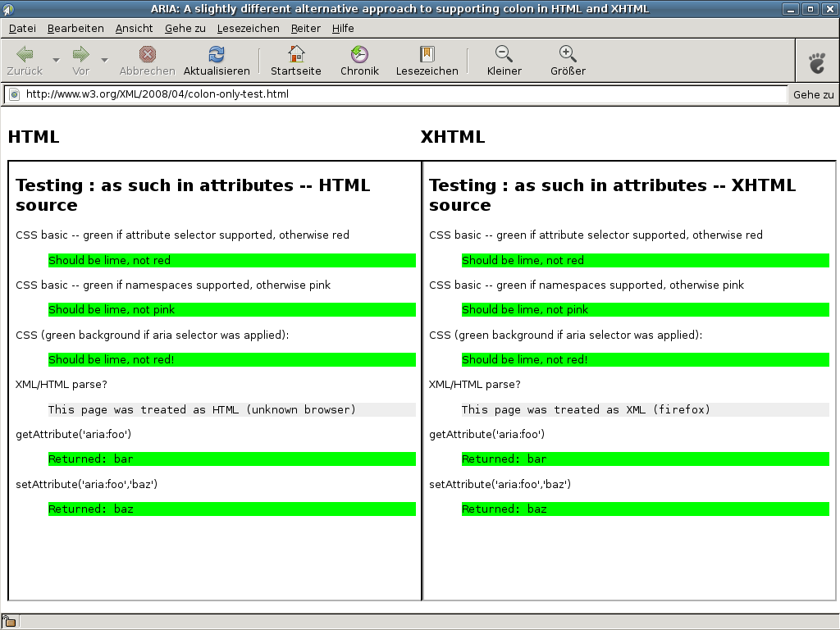Open the Ansicht menu

pyautogui.click(x=134, y=29)
